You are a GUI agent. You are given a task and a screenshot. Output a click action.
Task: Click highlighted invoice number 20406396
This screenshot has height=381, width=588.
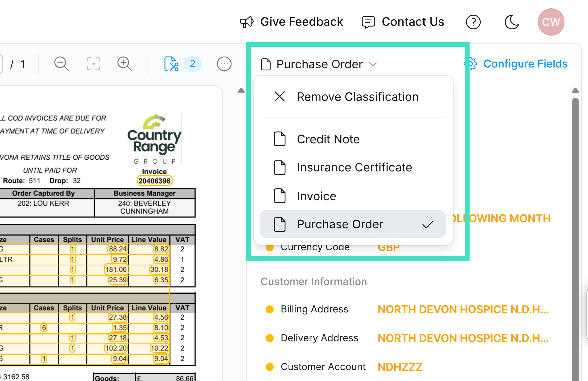154,181
